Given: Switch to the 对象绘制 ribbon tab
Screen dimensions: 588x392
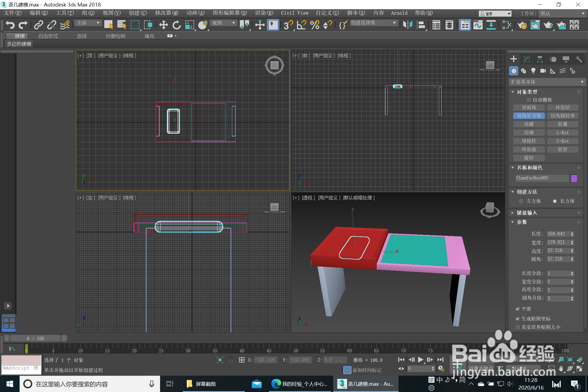Looking at the screenshot, I should pos(115,36).
